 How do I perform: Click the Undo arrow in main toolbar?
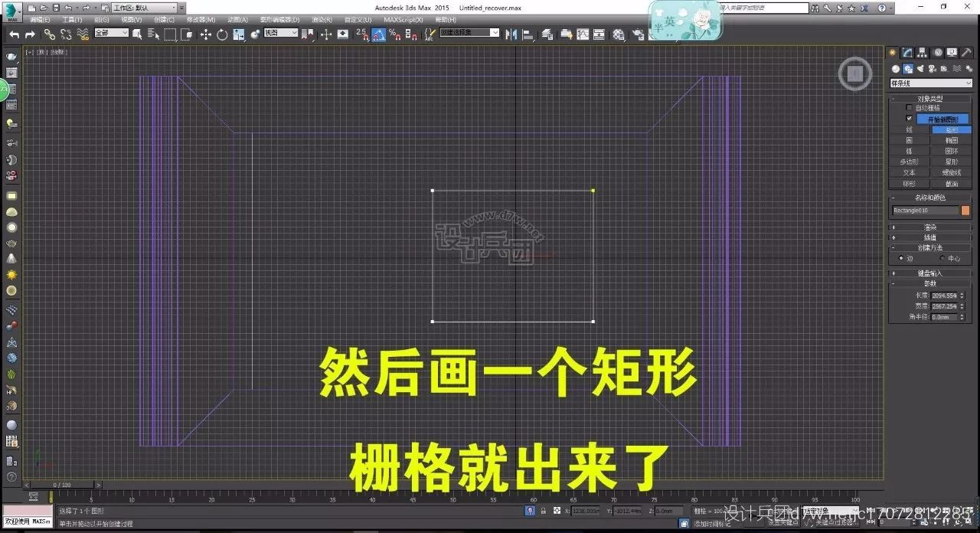(x=15, y=34)
